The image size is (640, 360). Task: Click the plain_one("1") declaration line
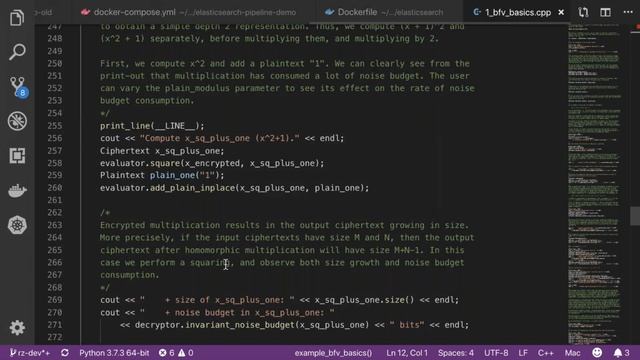pos(162,175)
